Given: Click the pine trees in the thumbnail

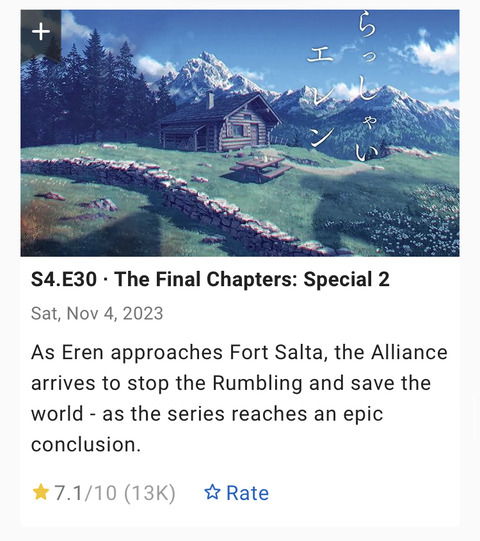Looking at the screenshot, I should [x=93, y=93].
